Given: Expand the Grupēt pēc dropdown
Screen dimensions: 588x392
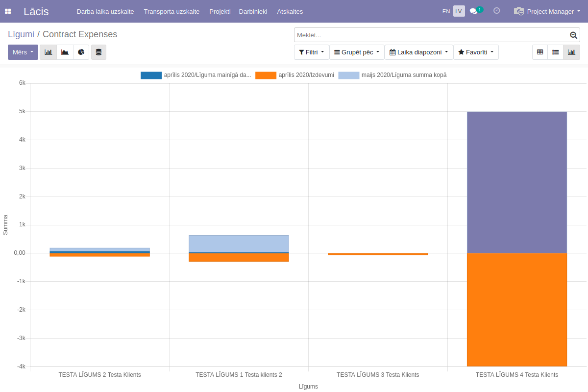Looking at the screenshot, I should point(357,52).
